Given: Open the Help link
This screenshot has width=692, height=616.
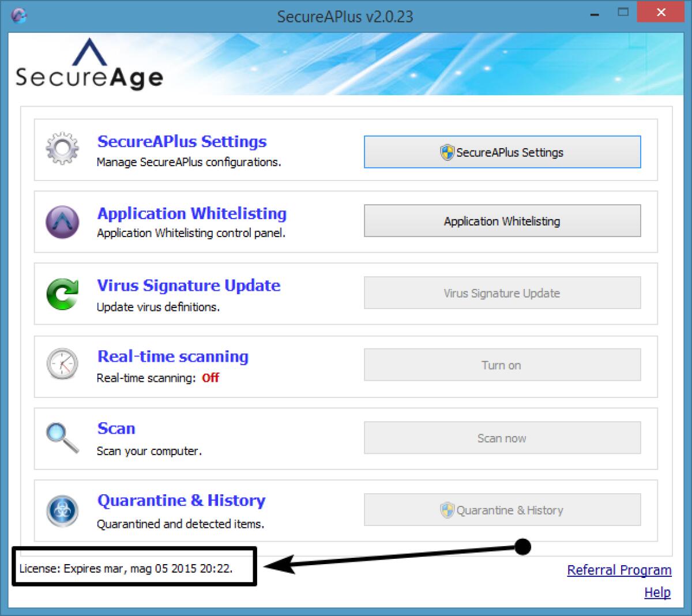Looking at the screenshot, I should [x=657, y=592].
